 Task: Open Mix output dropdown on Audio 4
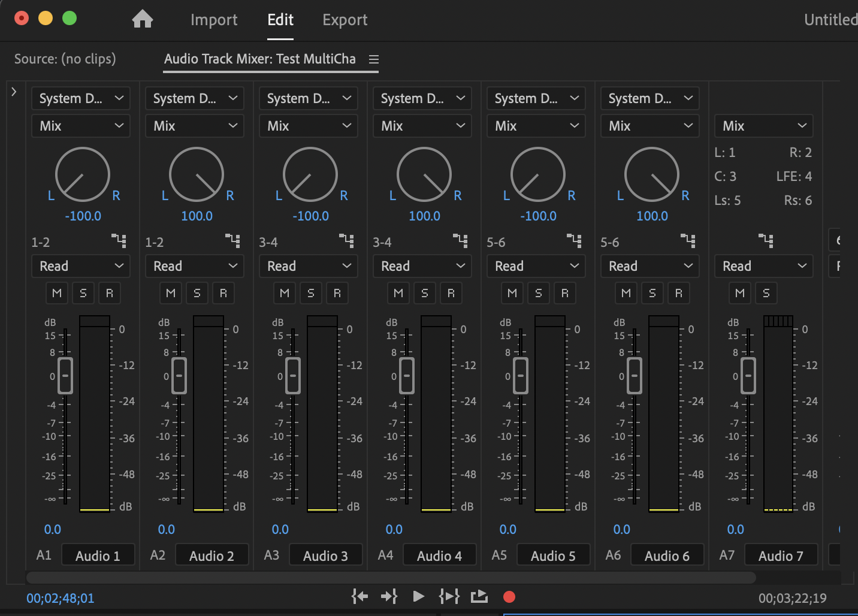coord(422,126)
